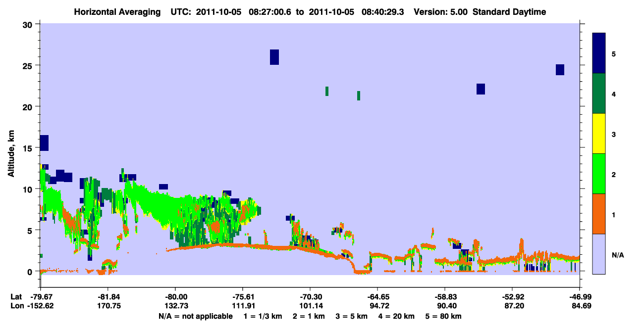Click the number 5 beside the colorbar
Image resolution: width=644 pixels, height=330 pixels.
614,53
